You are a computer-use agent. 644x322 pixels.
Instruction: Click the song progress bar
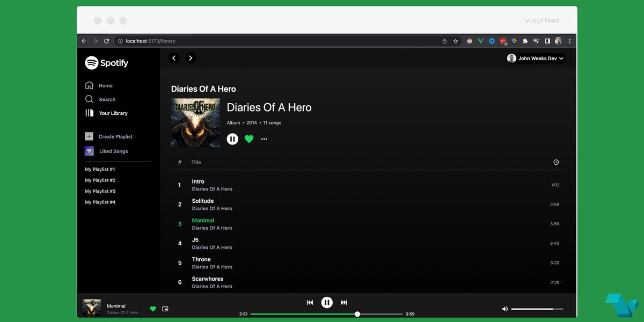click(x=326, y=314)
